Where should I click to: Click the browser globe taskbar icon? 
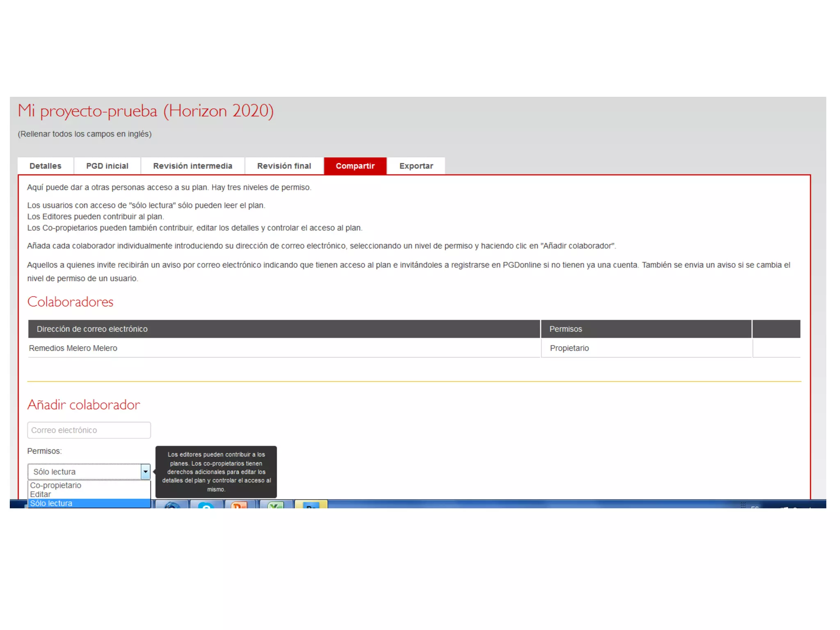(x=172, y=504)
